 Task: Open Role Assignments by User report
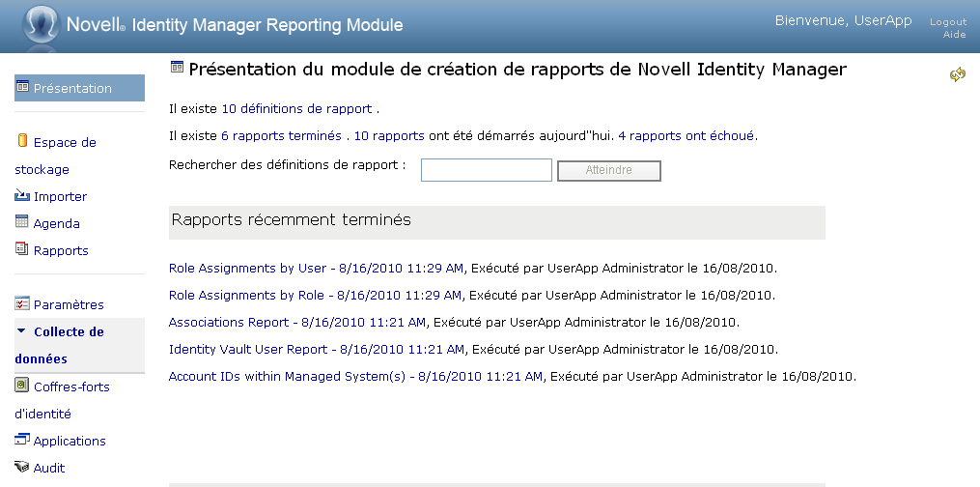pyautogui.click(x=317, y=269)
